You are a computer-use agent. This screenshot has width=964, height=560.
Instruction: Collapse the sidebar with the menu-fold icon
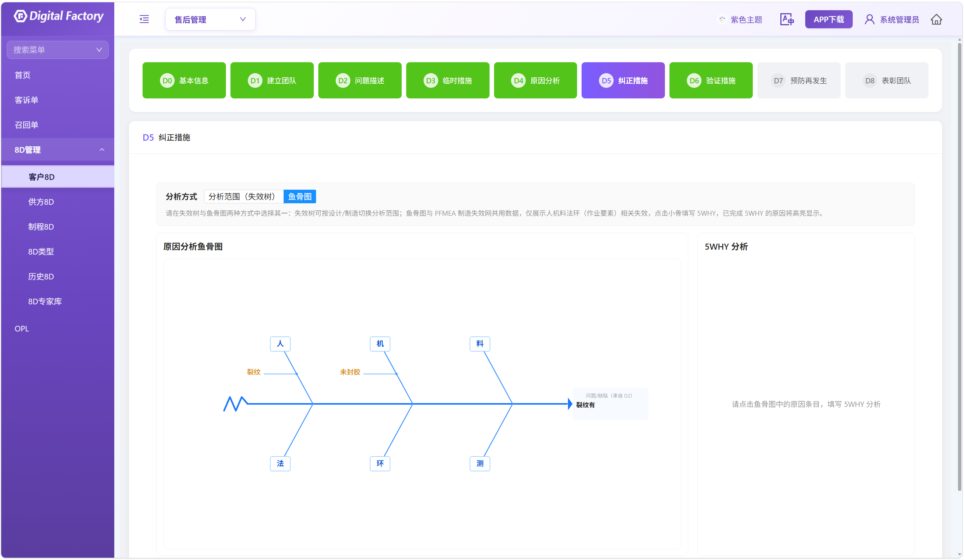click(144, 19)
